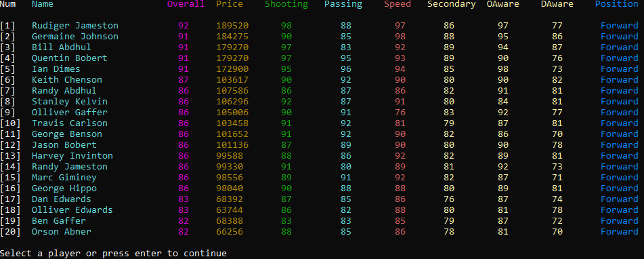
Task: Click price 66256 for Orson Abner
Action: pyautogui.click(x=230, y=231)
